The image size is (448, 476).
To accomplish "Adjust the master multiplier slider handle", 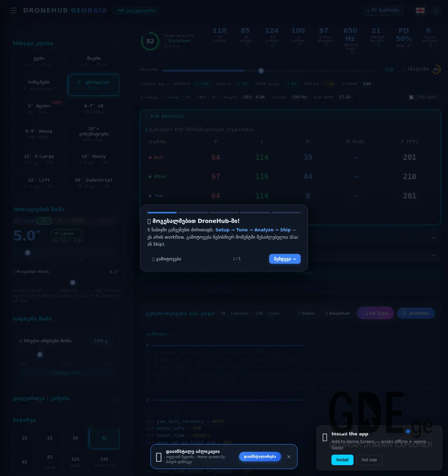I will click(261, 71).
